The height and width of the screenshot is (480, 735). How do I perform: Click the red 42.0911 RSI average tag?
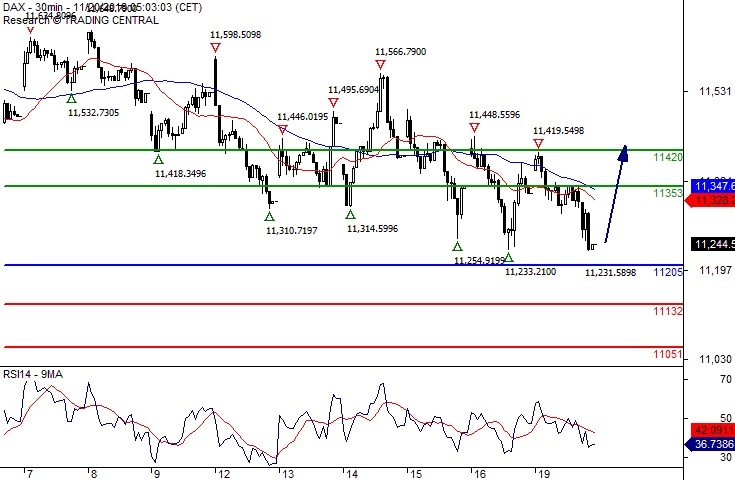click(713, 430)
